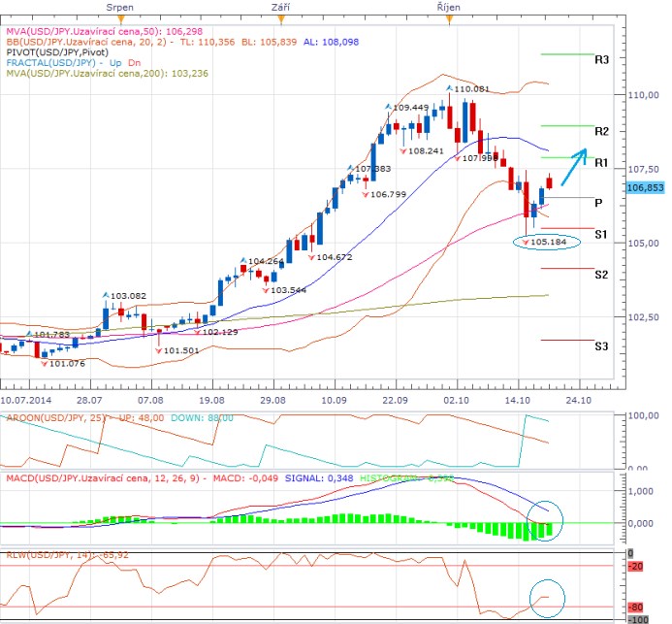Click the orange Září month marker triangle
The height and width of the screenshot is (624, 672).
click(281, 18)
